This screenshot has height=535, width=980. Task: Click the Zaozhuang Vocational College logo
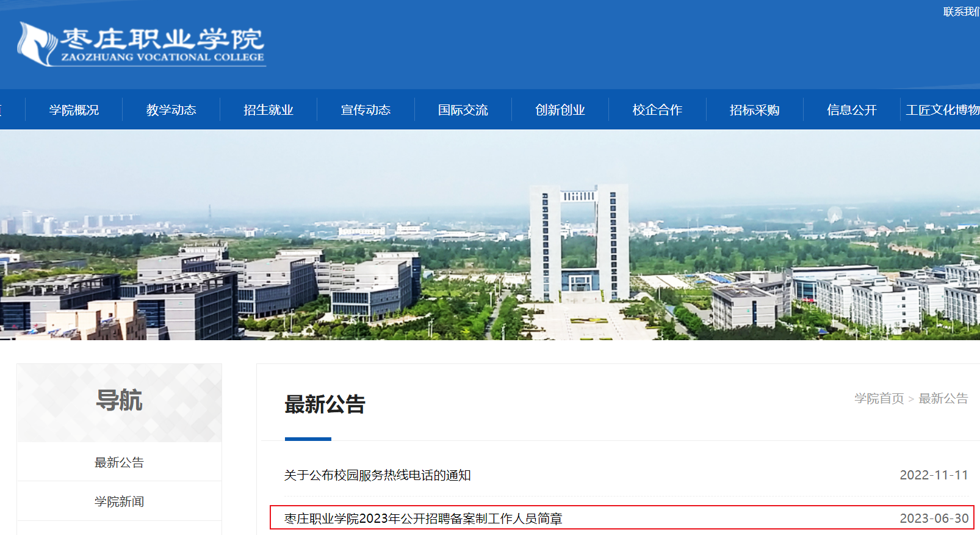pyautogui.click(x=142, y=44)
